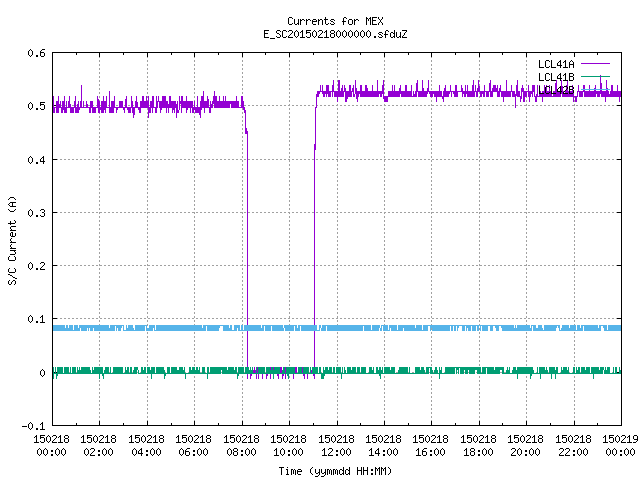640x480 pixels.
Task: Select the filename text E_SC20150218000000.sfduZ
Action: point(335,34)
